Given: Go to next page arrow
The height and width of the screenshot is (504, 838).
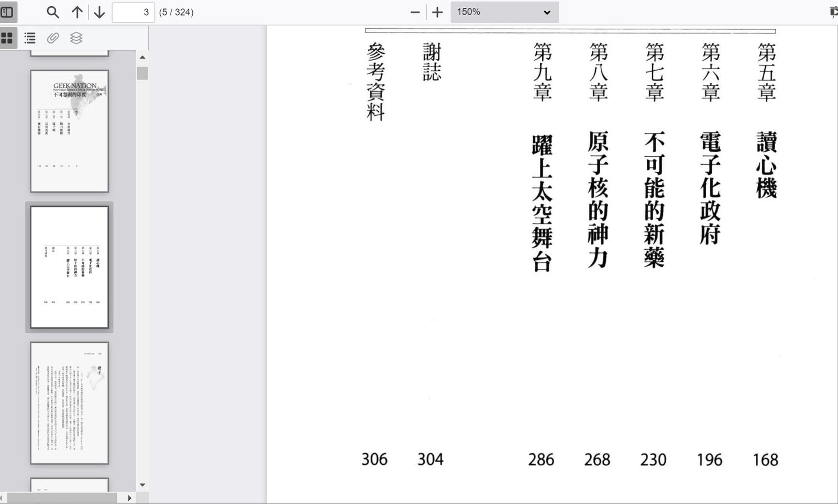Looking at the screenshot, I should point(99,12).
